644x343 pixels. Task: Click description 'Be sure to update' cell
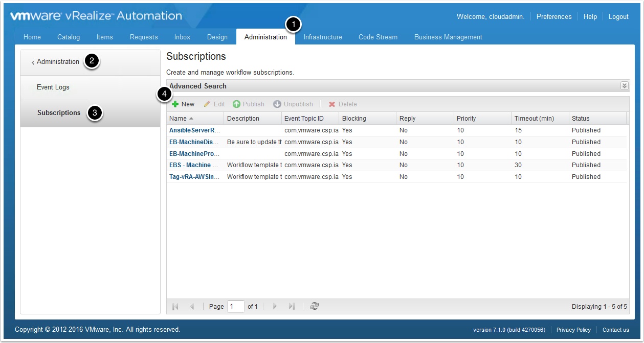254,142
